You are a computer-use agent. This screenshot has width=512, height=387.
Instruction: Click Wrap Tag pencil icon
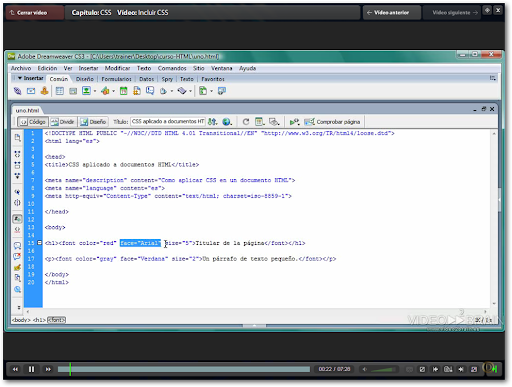click(17, 267)
